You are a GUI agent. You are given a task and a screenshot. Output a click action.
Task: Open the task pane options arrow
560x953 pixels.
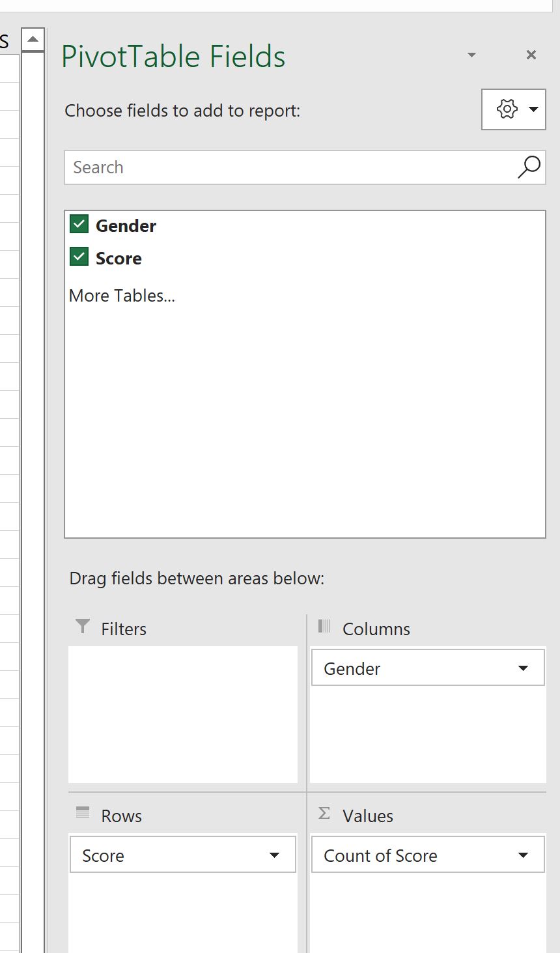pyautogui.click(x=471, y=56)
